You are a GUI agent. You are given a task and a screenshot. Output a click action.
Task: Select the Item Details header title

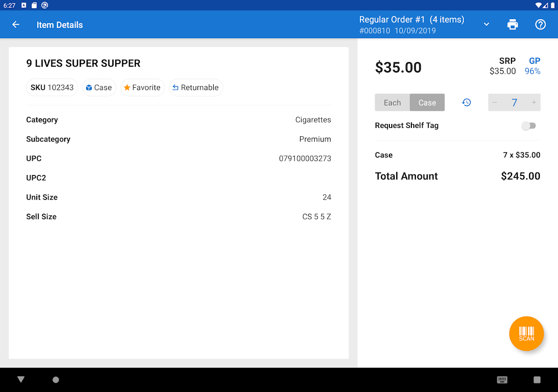[60, 25]
